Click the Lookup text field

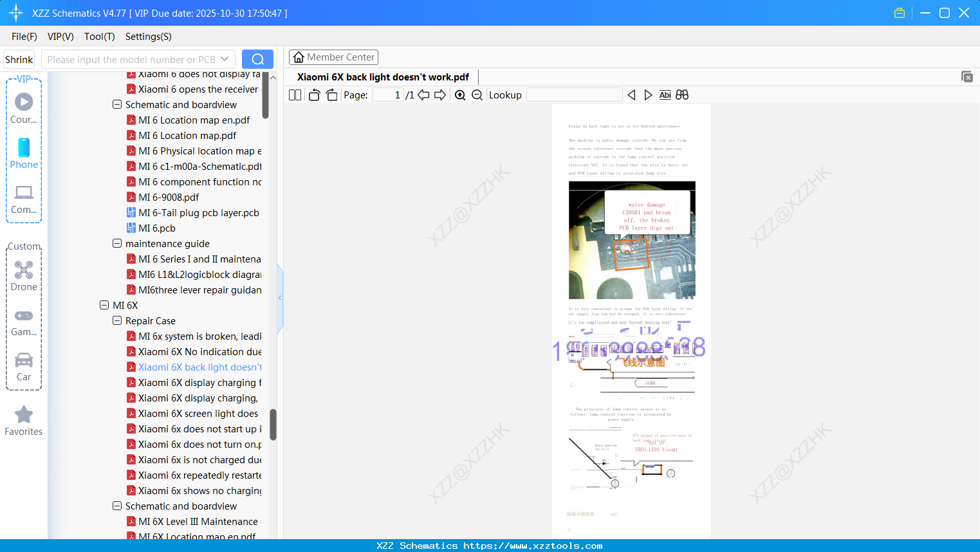point(574,95)
